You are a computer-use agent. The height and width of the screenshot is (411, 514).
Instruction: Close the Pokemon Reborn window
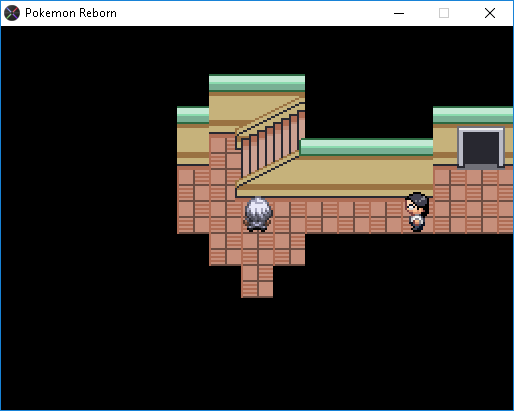[x=490, y=13]
